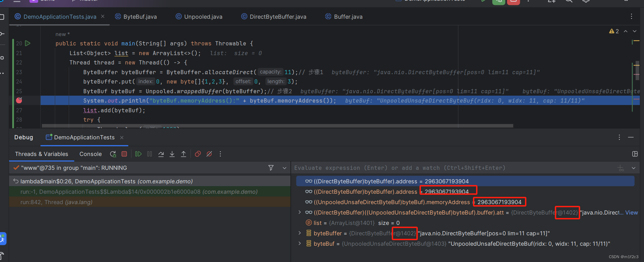Expand the .buffer).att watch node
Viewport: 644px width, 262px height.
300,212
